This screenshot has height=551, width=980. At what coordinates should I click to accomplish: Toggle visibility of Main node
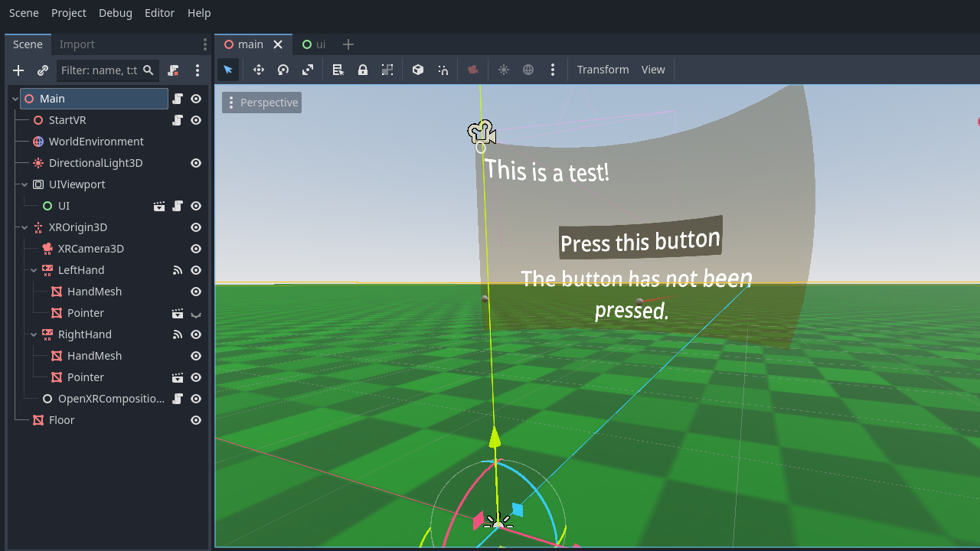[x=196, y=99]
